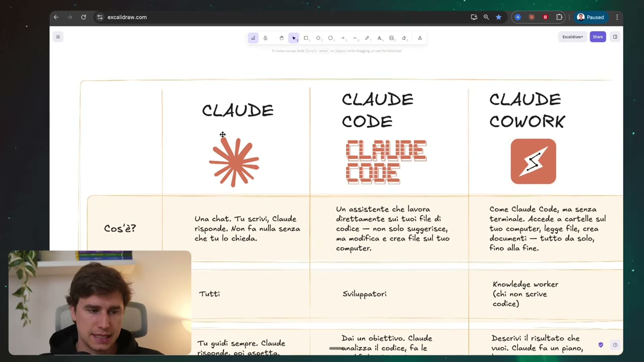Viewport: 644px width, 362px height.
Task: Select the "Descrivi il risultato" text block
Action: [537, 345]
